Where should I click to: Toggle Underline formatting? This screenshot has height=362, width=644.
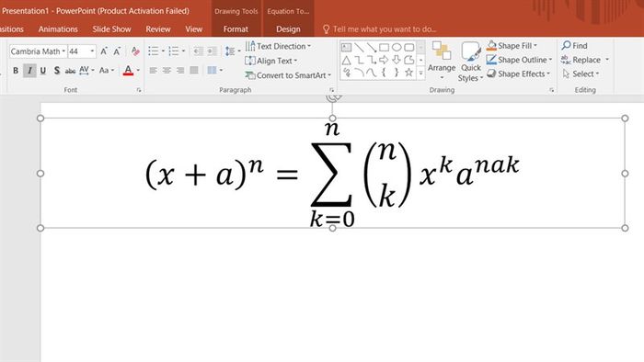click(x=42, y=71)
